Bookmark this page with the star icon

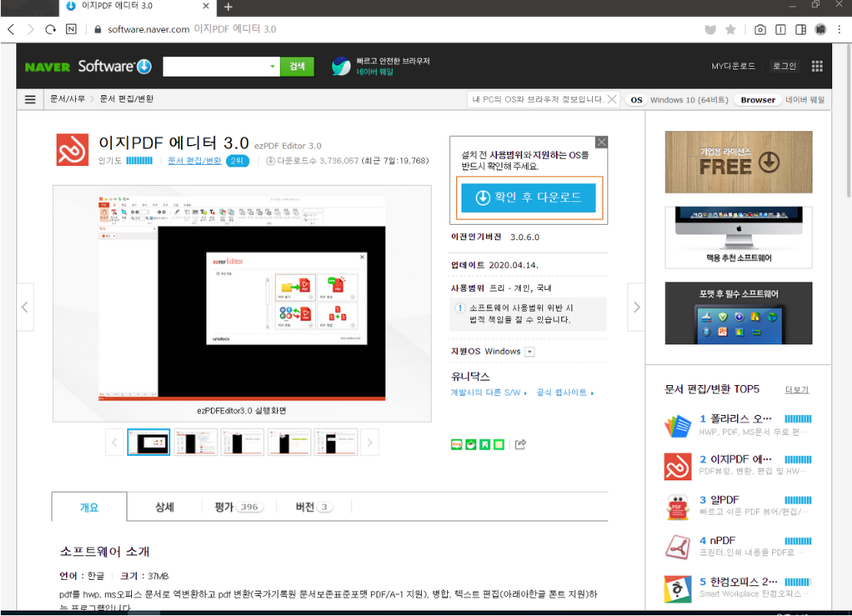(x=731, y=29)
